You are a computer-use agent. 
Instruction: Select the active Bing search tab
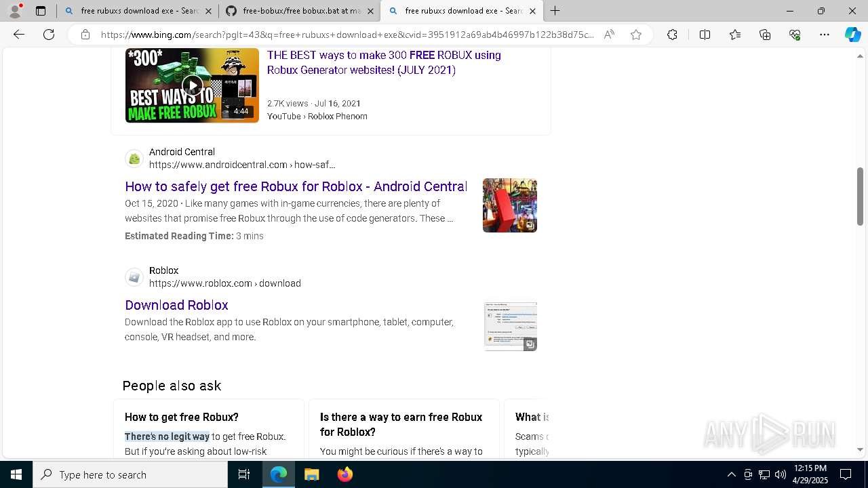tap(461, 11)
